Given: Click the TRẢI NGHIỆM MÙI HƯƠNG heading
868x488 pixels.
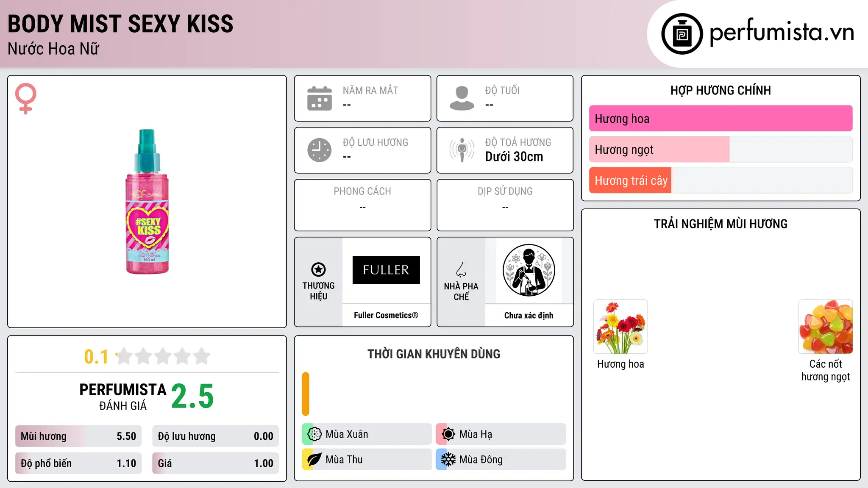Looking at the screenshot, I should (x=721, y=224).
